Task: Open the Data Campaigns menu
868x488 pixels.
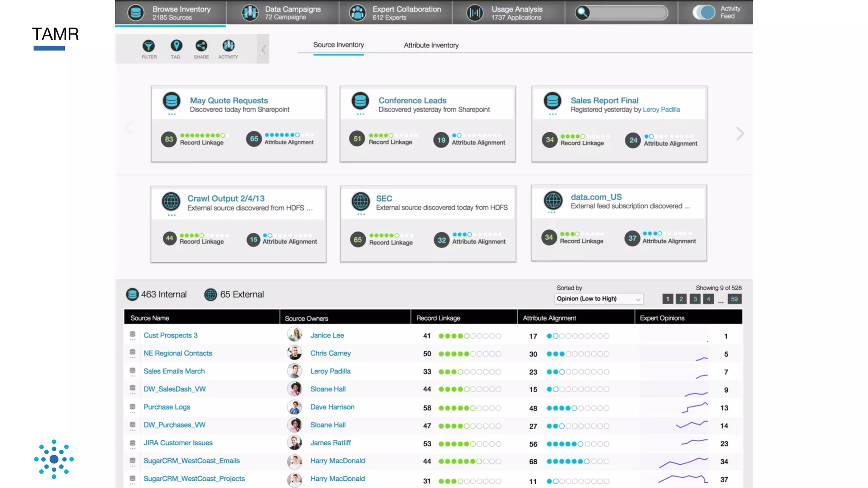Action: click(282, 13)
